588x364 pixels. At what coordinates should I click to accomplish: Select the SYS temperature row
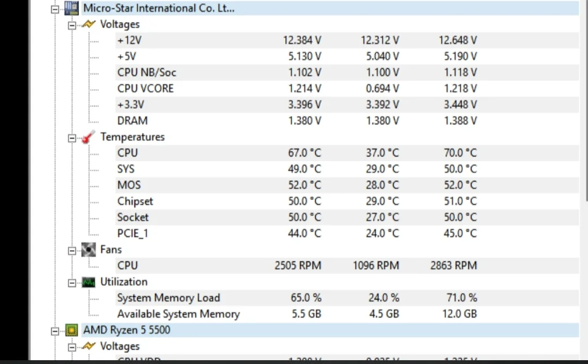(347, 169)
